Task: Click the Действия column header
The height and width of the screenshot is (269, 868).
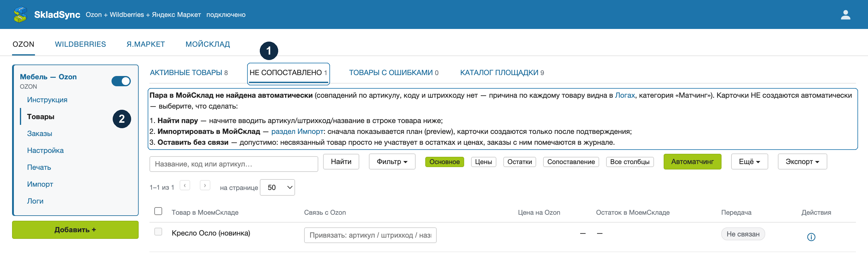Action: (816, 212)
